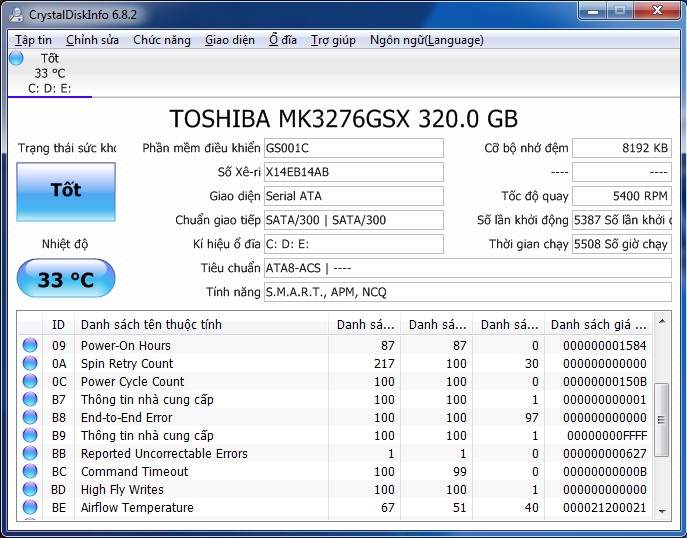This screenshot has height=538, width=687.
Task: Click the status orb for Spin Retry Count
Action: (30, 363)
